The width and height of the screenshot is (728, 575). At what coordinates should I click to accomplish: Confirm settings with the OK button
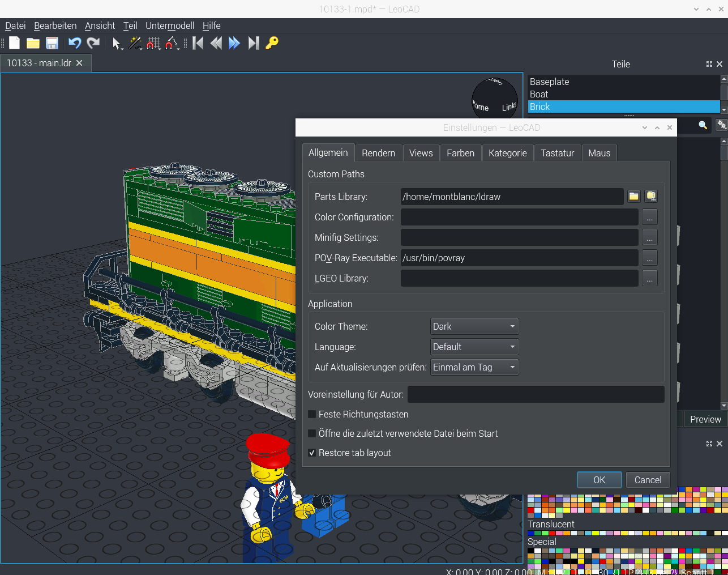coord(599,480)
